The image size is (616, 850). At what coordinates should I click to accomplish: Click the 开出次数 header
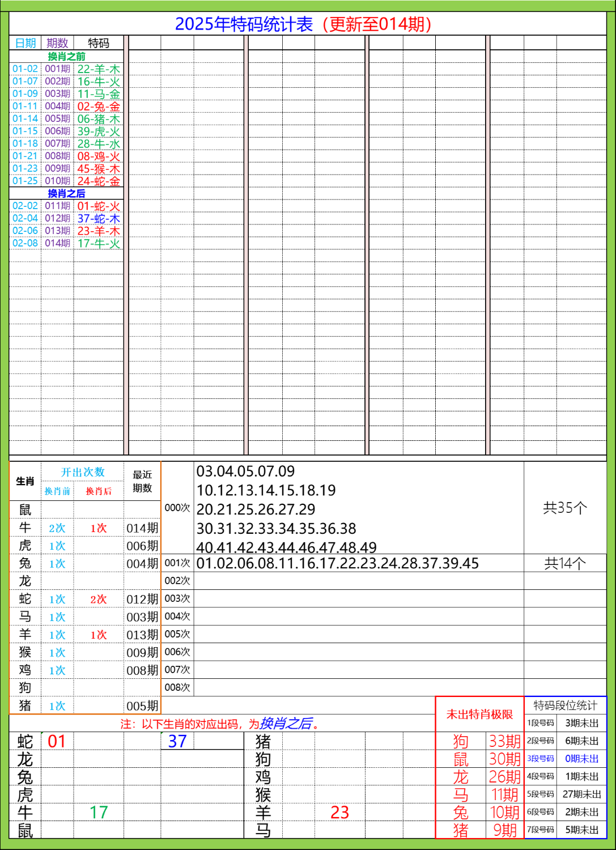tap(82, 471)
